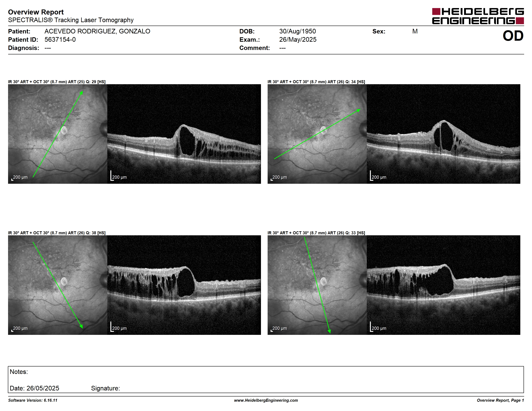
Task: Click scan caption with Q: 34
Action: (316, 82)
